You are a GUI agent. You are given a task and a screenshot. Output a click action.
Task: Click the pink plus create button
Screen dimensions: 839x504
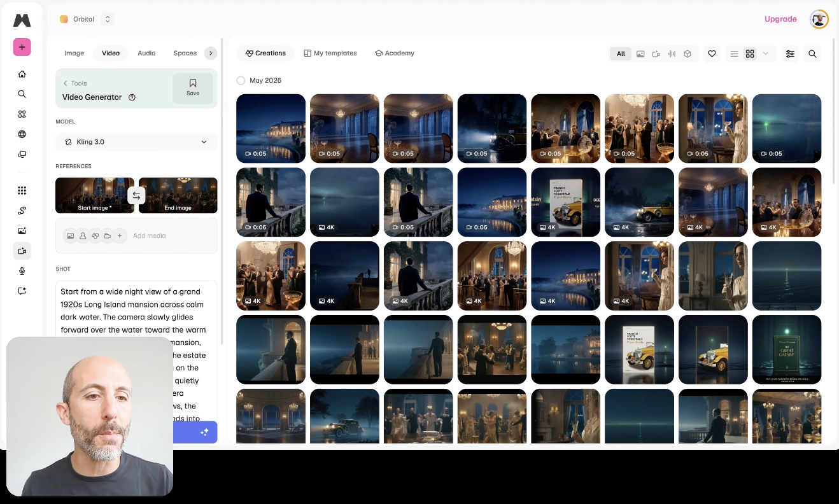(x=22, y=47)
